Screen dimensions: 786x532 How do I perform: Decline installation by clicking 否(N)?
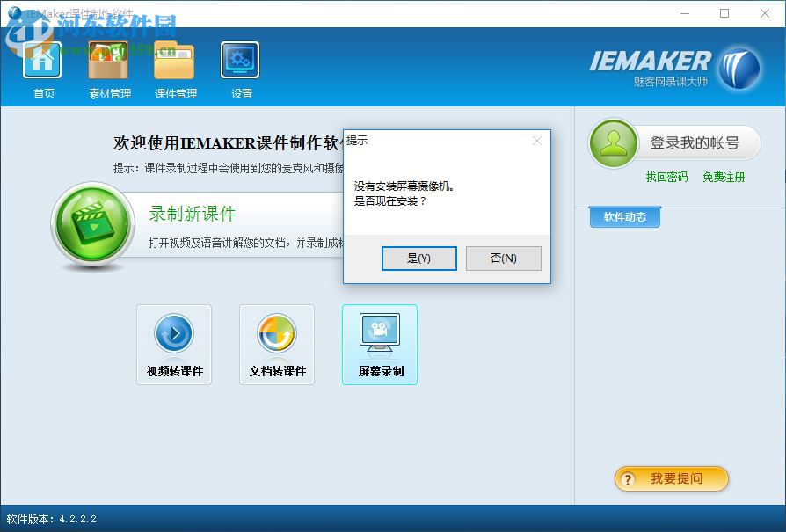(503, 258)
